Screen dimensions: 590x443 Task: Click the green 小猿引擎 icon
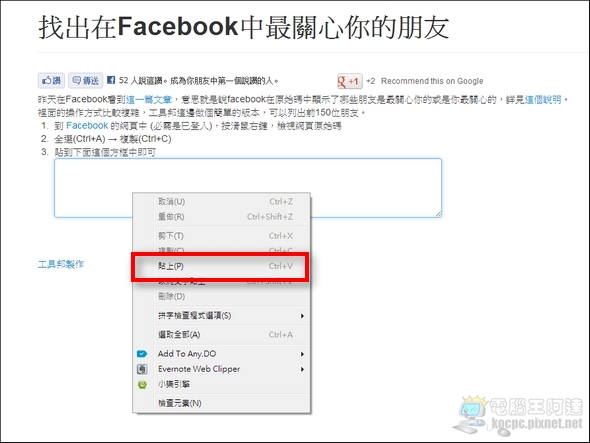[142, 385]
